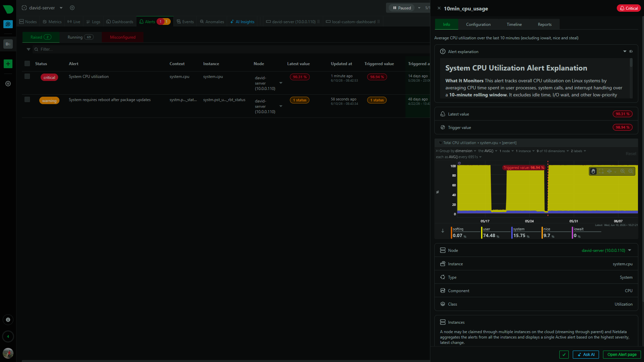Toggle the system dimension in chart legend
Image resolution: width=644 pixels, height=362 pixels.
526,232
